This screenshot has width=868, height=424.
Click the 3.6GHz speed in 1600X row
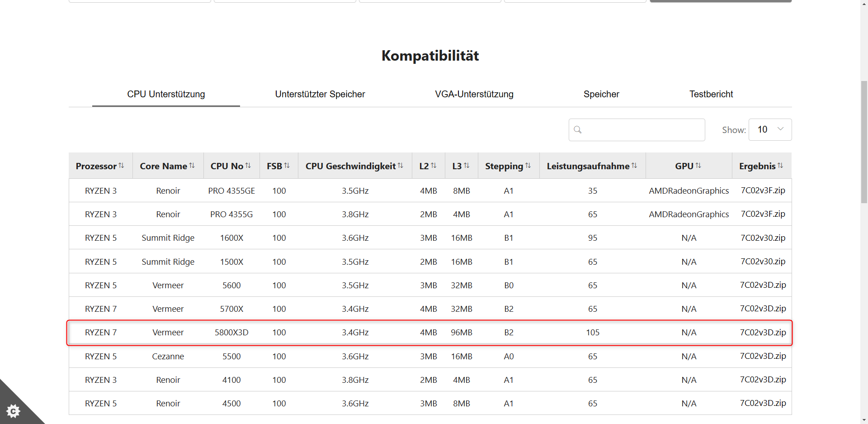pos(355,238)
